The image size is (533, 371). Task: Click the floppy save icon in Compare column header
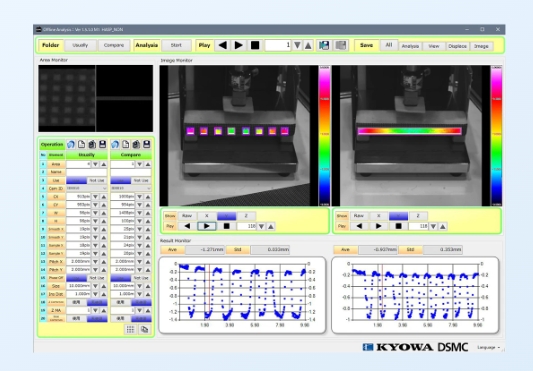147,145
